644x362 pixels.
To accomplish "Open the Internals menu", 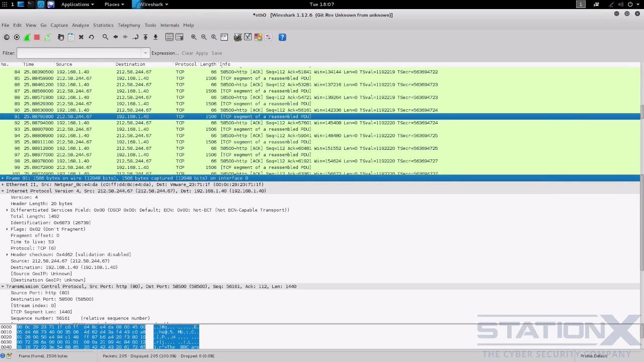I will 170,25.
